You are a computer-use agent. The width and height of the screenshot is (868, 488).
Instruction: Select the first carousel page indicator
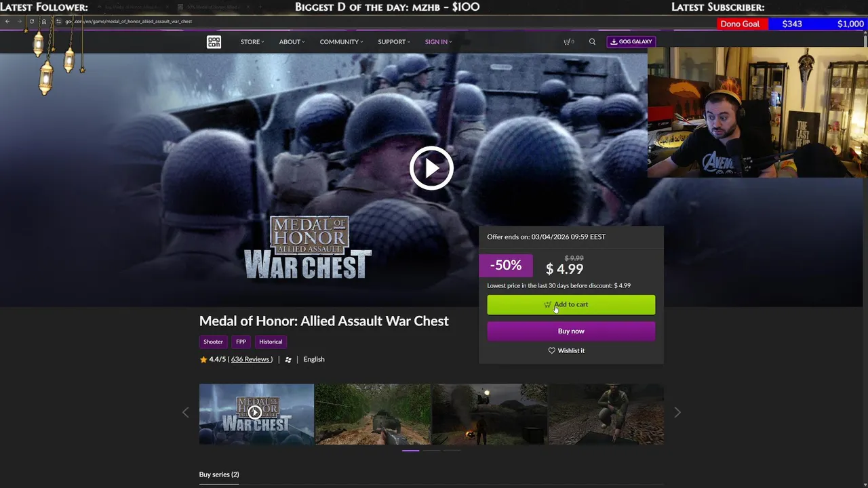pyautogui.click(x=410, y=450)
